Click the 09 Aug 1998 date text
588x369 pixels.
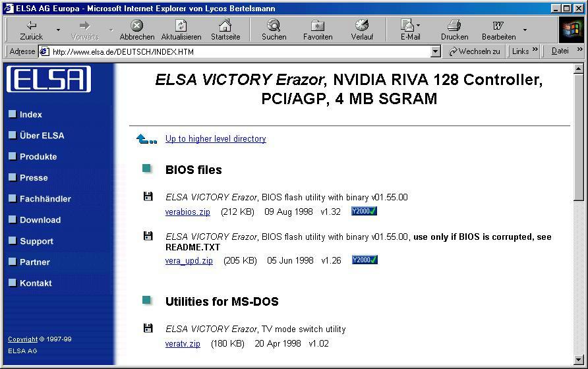(x=288, y=212)
